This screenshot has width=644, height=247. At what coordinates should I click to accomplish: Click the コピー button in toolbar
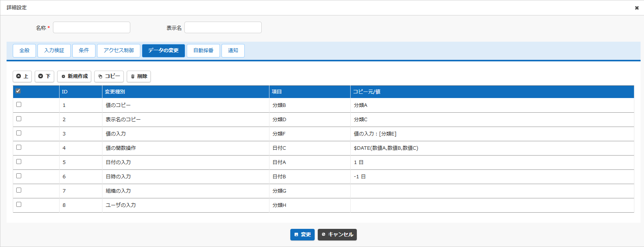pyautogui.click(x=109, y=76)
